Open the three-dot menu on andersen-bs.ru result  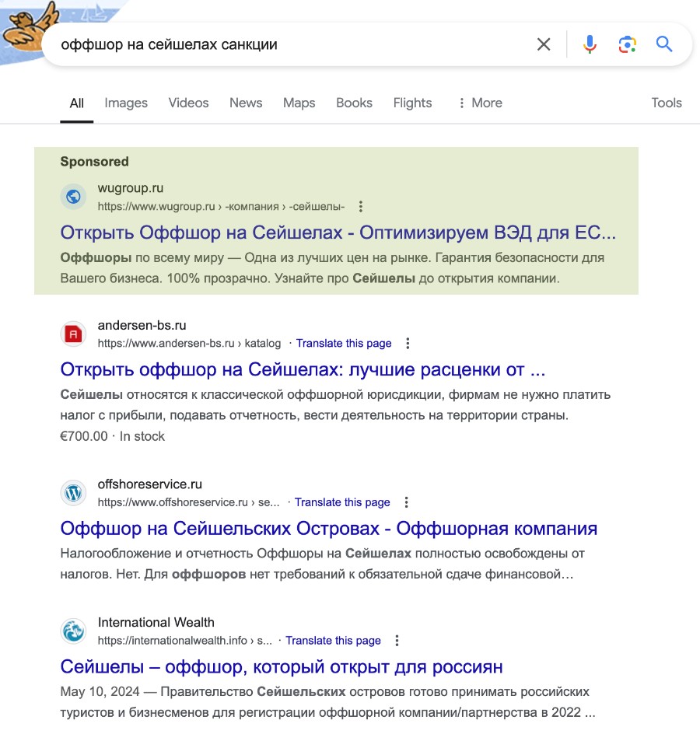coord(408,343)
